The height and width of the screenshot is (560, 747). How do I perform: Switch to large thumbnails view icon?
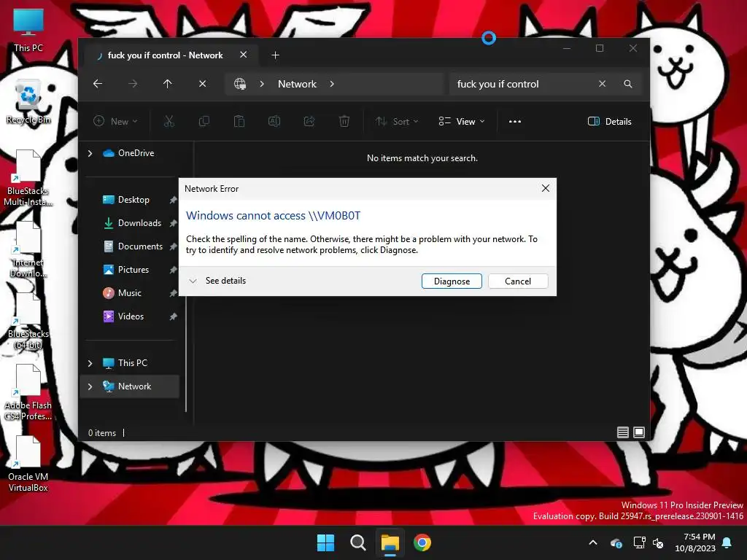pyautogui.click(x=639, y=432)
